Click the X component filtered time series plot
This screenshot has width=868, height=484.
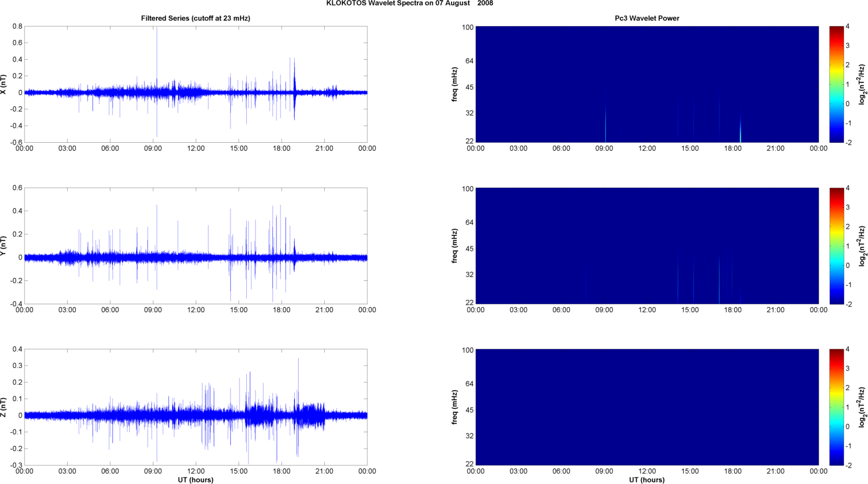click(196, 84)
